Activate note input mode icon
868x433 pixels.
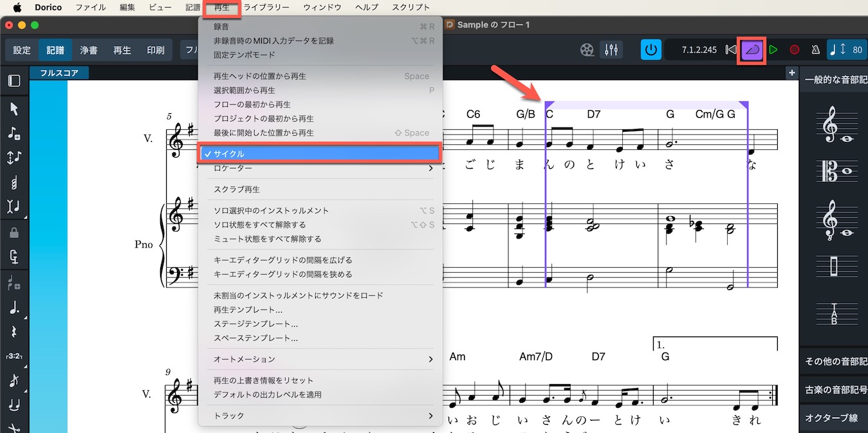(14, 133)
